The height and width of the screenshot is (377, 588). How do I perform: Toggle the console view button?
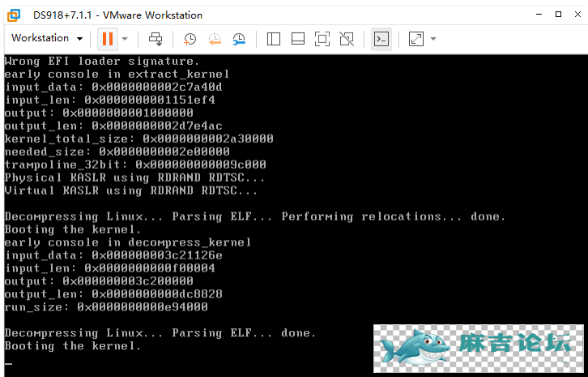[381, 39]
